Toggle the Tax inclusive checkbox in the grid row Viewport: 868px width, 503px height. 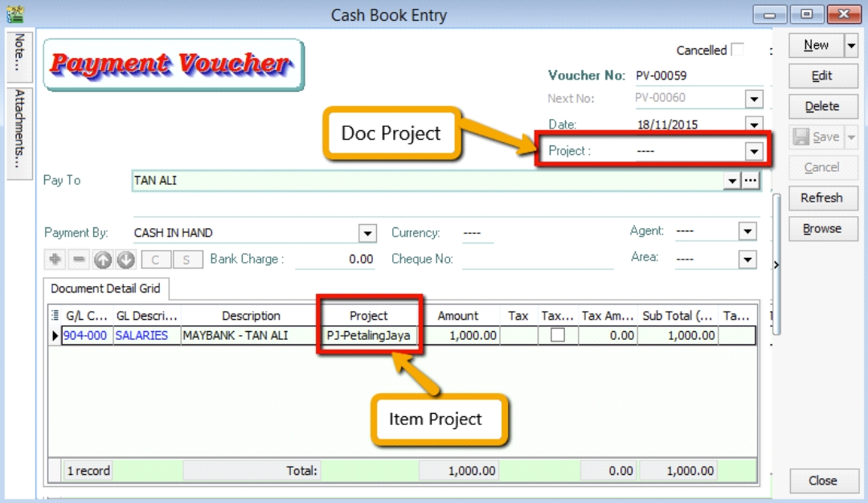[557, 335]
